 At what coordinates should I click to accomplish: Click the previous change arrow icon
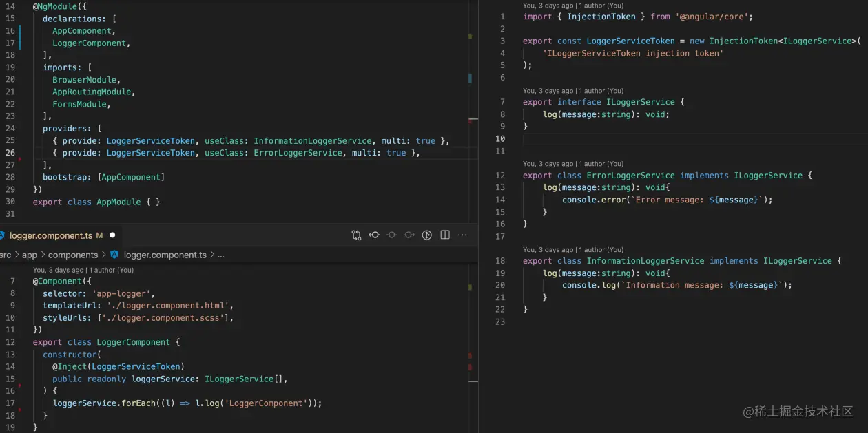point(374,235)
